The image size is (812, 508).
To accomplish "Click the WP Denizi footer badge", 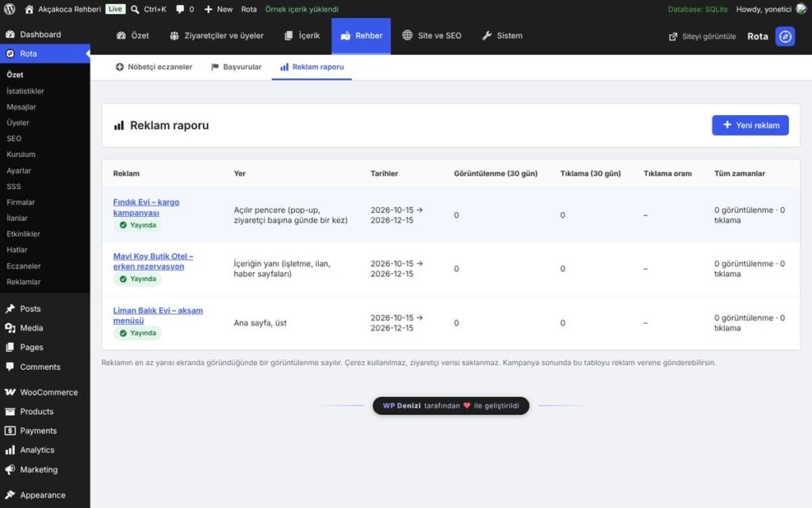I will click(x=451, y=406).
